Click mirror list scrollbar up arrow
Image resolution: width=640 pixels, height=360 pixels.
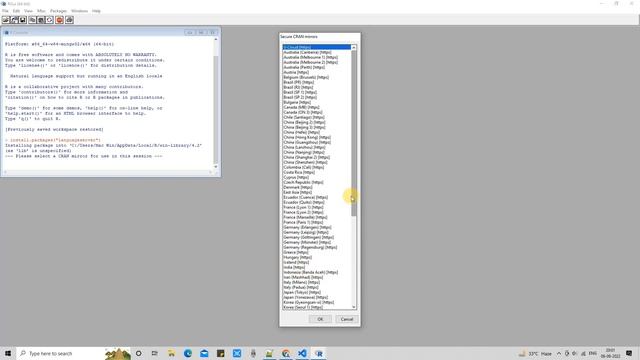(354, 48)
